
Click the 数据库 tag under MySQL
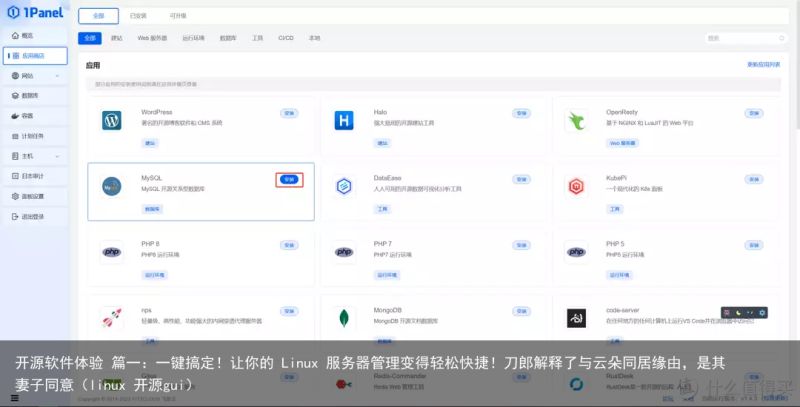point(152,209)
